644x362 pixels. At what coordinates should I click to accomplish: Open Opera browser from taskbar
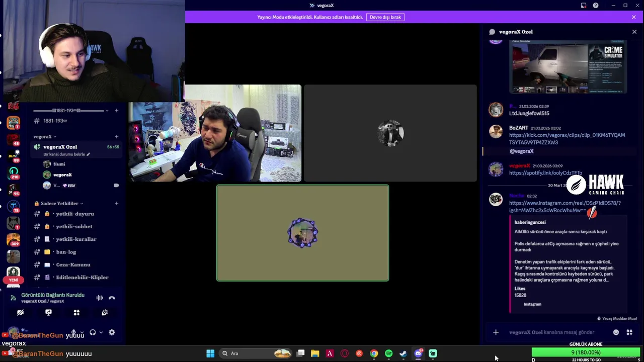tap(344, 353)
